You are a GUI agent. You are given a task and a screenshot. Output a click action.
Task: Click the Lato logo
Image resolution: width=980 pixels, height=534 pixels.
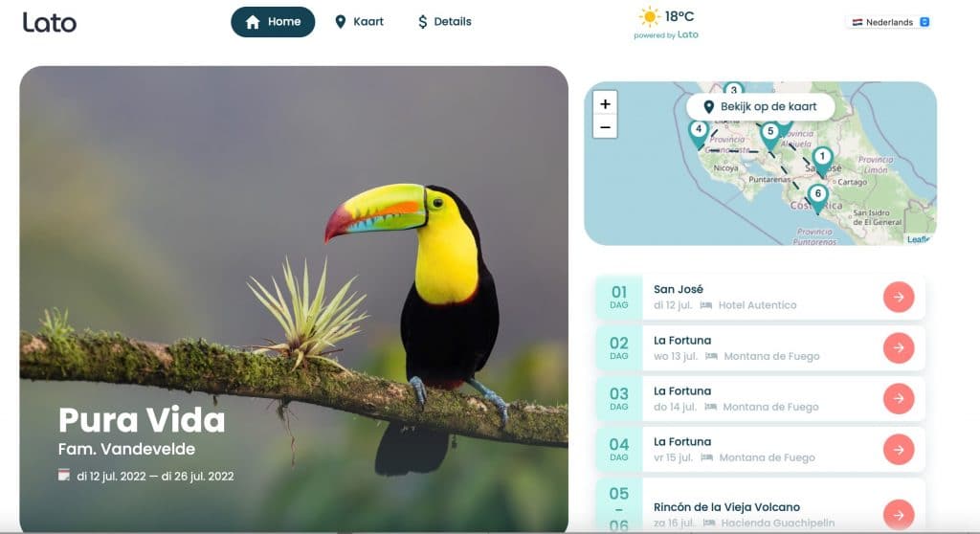tap(50, 23)
